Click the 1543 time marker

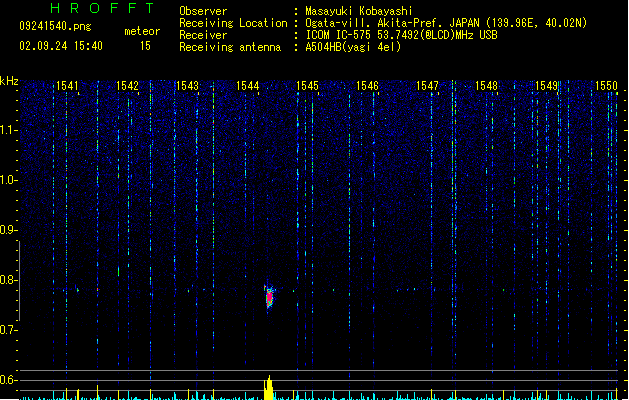[188, 86]
